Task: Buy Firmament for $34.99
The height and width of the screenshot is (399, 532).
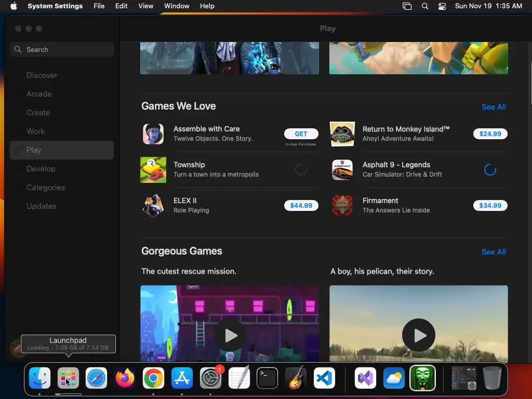Action: (x=490, y=206)
